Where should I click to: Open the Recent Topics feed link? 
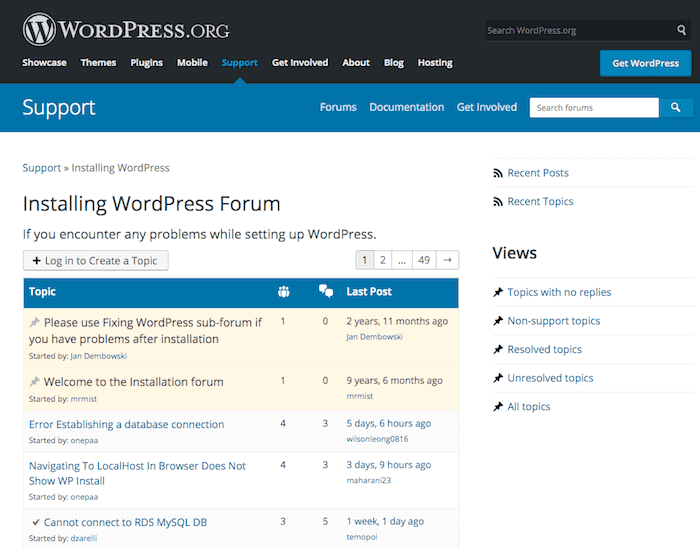pos(540,201)
